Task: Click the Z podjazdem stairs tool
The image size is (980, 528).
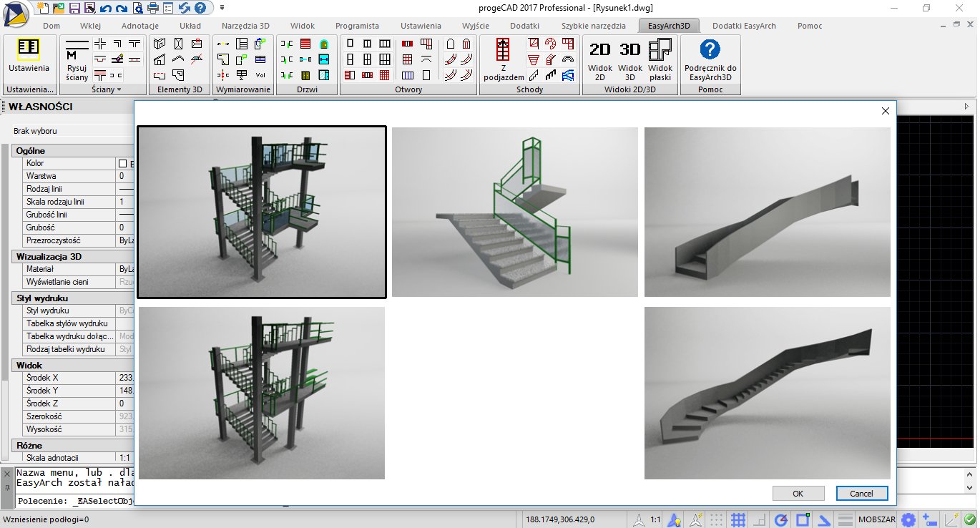Action: click(503, 59)
